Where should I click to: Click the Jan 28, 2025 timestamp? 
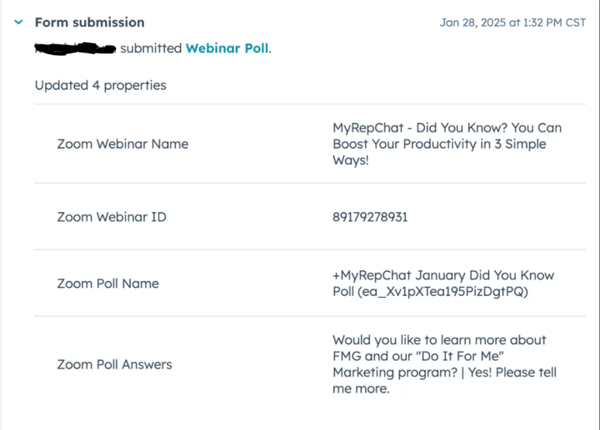coord(512,23)
